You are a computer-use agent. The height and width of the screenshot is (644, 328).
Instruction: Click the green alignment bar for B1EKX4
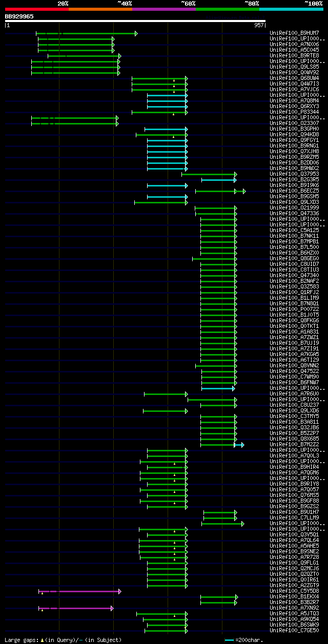pos(219,597)
